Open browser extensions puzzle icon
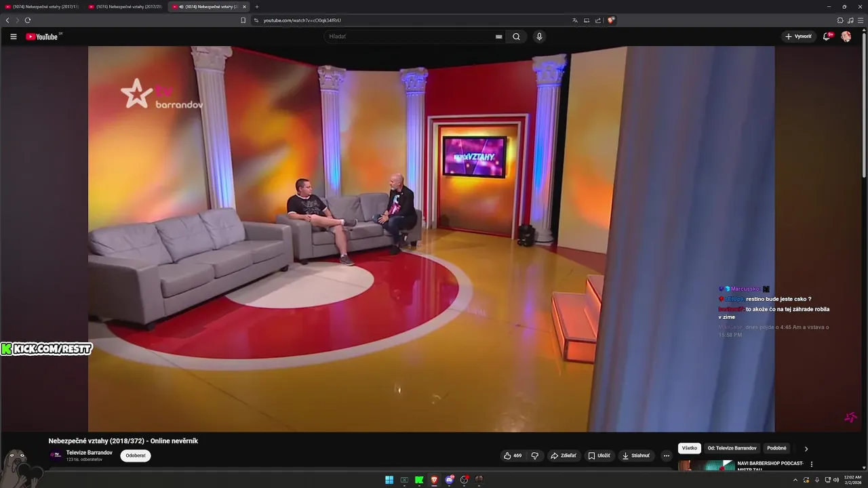 tap(840, 20)
